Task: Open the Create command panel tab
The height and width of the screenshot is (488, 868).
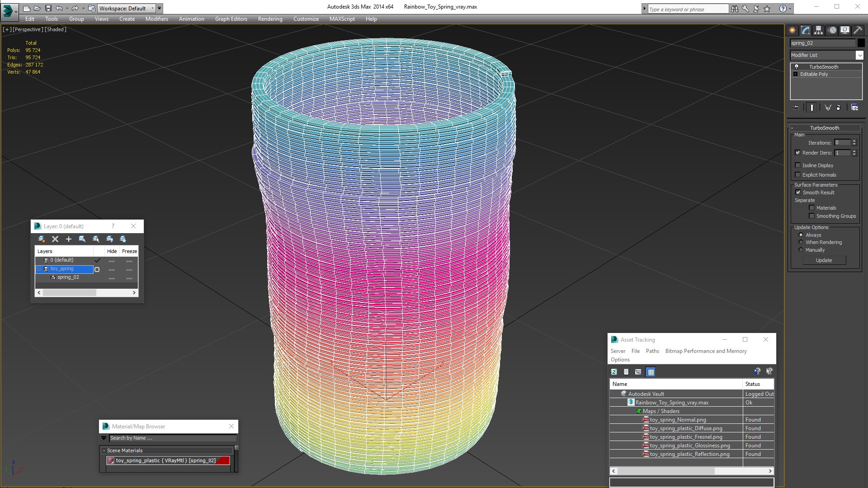Action: click(792, 30)
